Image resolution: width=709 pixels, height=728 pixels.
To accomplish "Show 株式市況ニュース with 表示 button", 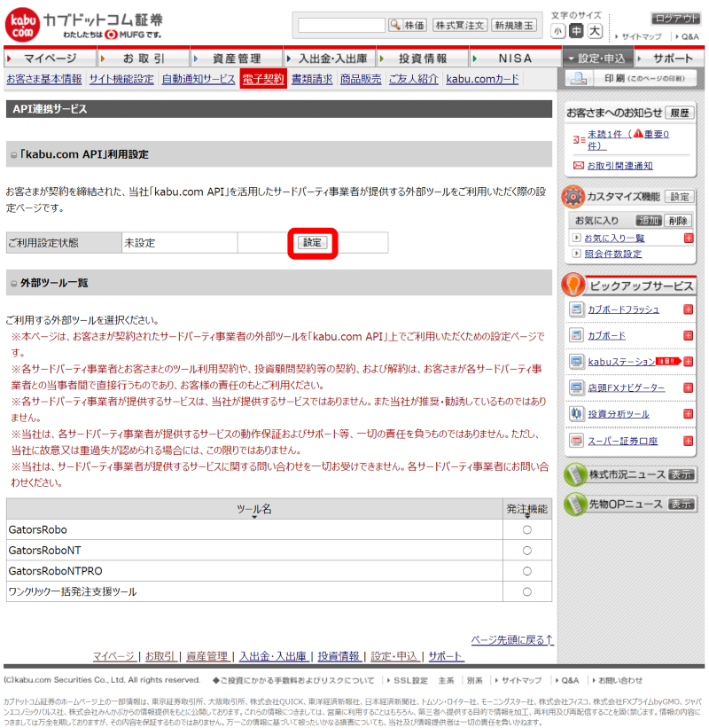I will tap(682, 474).
